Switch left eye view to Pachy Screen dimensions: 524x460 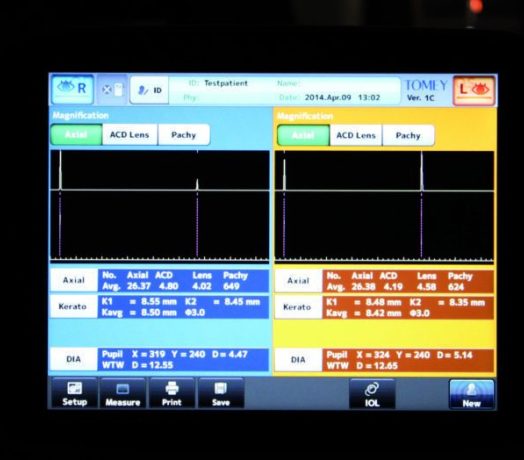(x=408, y=136)
